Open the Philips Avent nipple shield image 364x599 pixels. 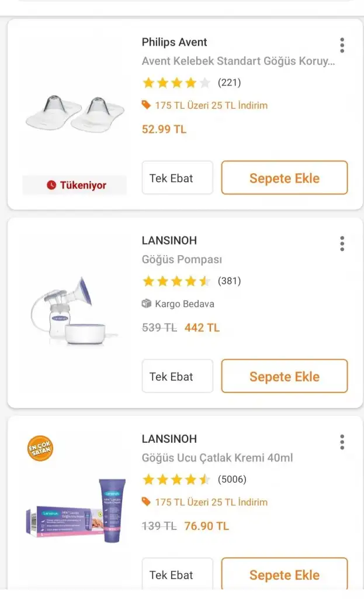coord(75,112)
